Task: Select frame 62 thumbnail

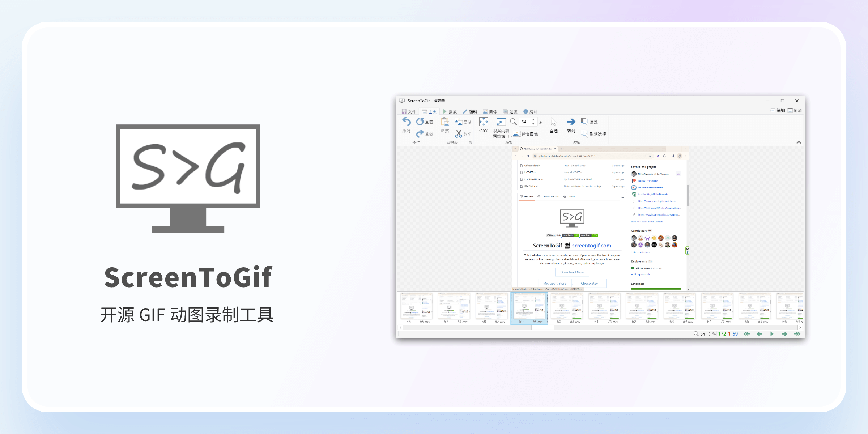Action: click(642, 309)
